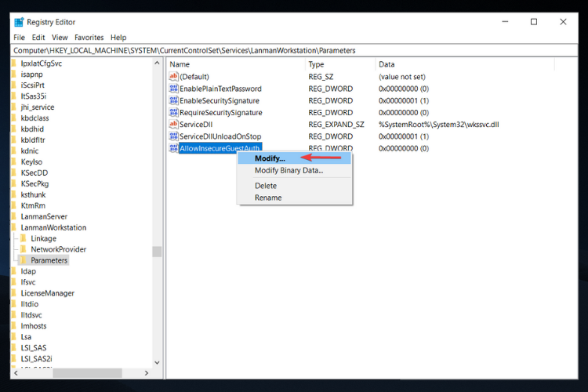Choose Rename from the context menu

click(x=294, y=198)
